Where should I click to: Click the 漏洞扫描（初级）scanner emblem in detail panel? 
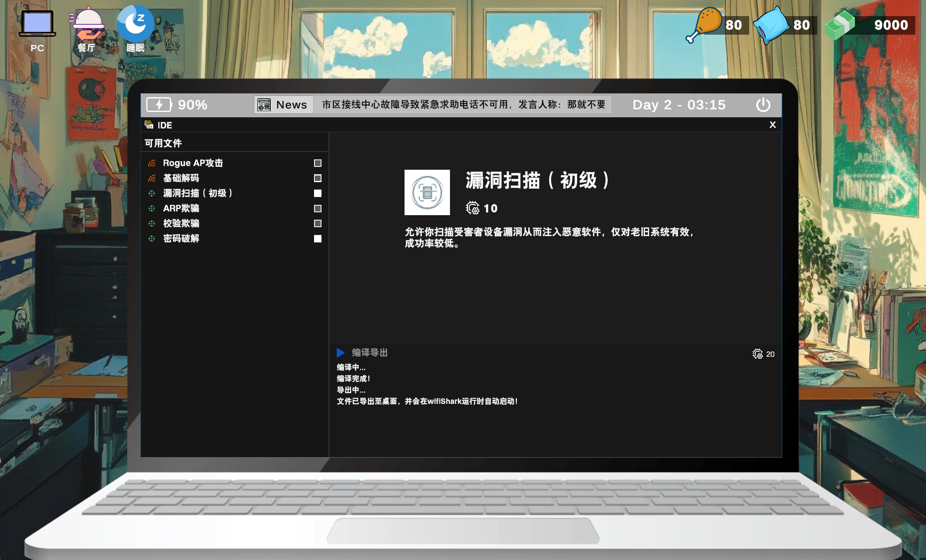(427, 192)
